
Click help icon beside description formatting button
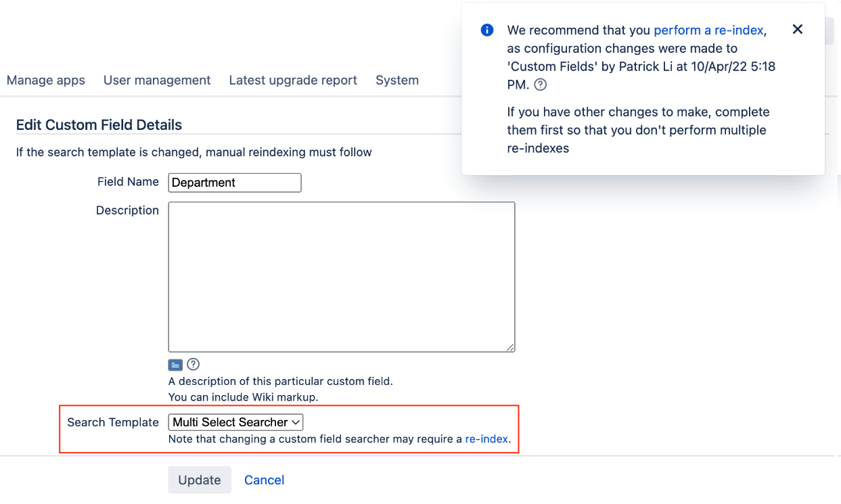pyautogui.click(x=193, y=365)
